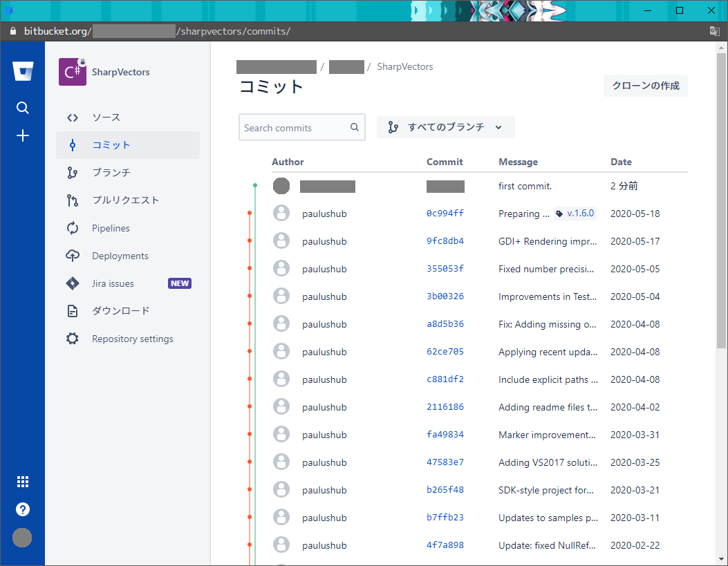Viewport: 728px width, 566px height.
Task: Click the plus icon to create something new
Action: tap(22, 135)
